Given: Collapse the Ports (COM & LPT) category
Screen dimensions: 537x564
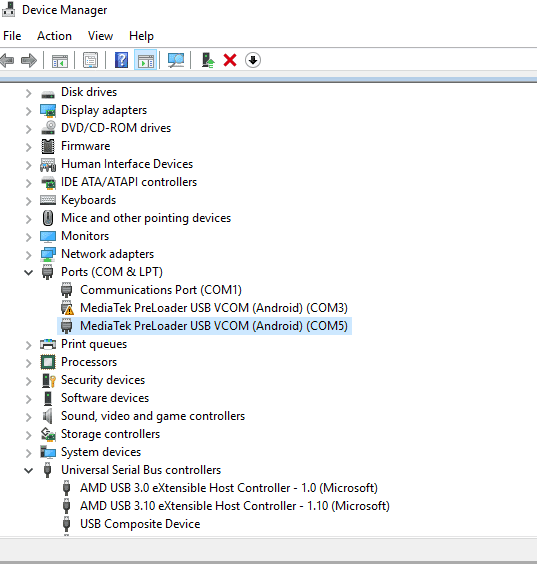Looking at the screenshot, I should pos(28,273).
